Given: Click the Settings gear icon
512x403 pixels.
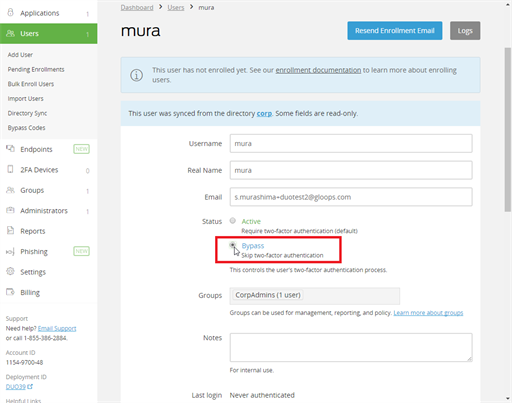Looking at the screenshot, I should pos(10,271).
